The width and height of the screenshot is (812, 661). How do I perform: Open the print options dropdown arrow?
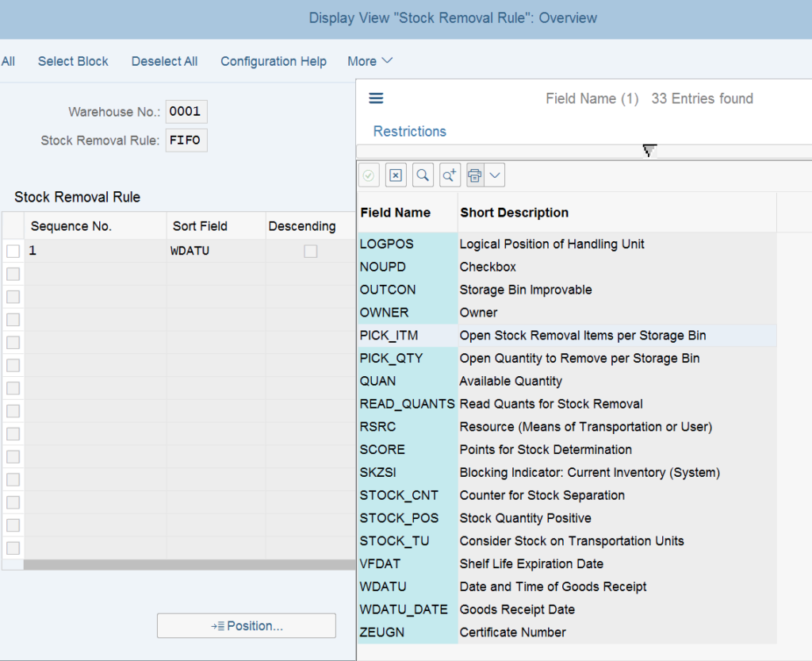[x=495, y=175]
